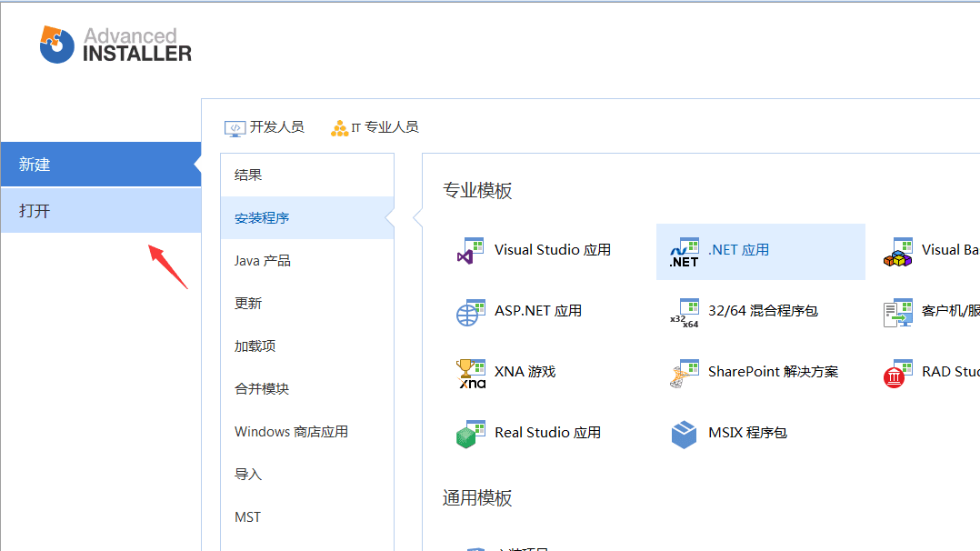
Task: Choose the SharePoint 解决方案 label
Action: [773, 372]
